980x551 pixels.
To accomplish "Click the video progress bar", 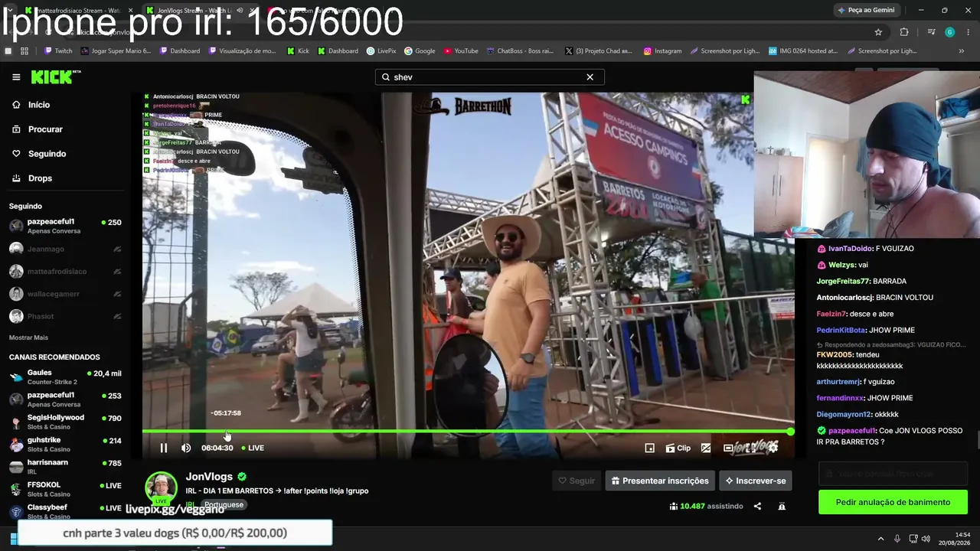I will coord(467,432).
